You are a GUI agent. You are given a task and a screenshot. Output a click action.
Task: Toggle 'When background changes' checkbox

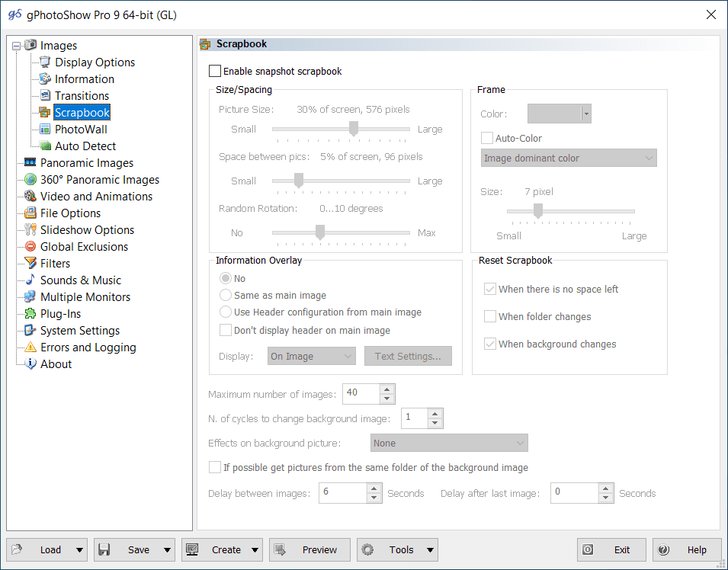click(490, 344)
